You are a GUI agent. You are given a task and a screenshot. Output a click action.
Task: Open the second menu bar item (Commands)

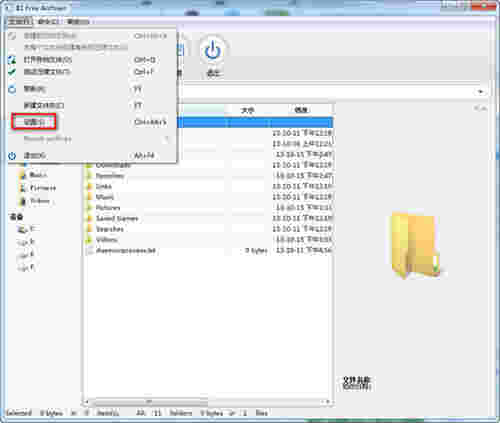48,22
